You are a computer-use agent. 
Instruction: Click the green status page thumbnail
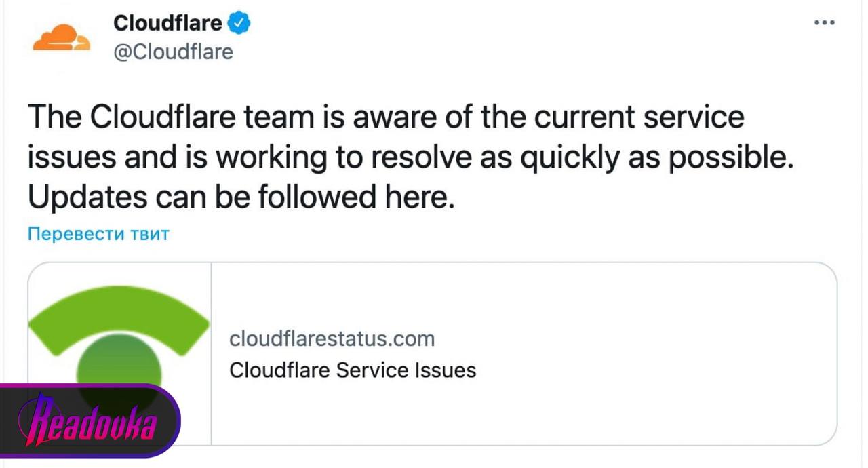[119, 353]
